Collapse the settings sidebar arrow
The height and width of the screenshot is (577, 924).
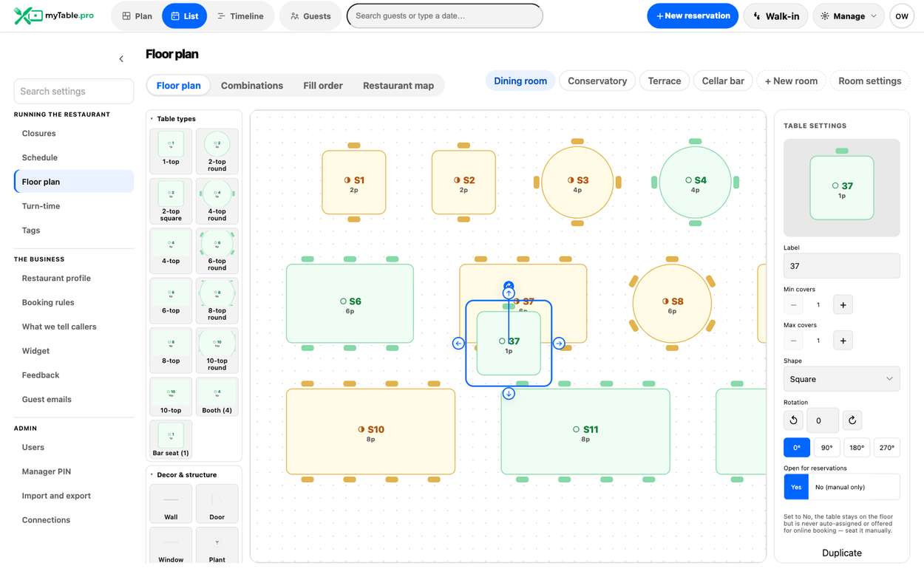click(x=121, y=59)
